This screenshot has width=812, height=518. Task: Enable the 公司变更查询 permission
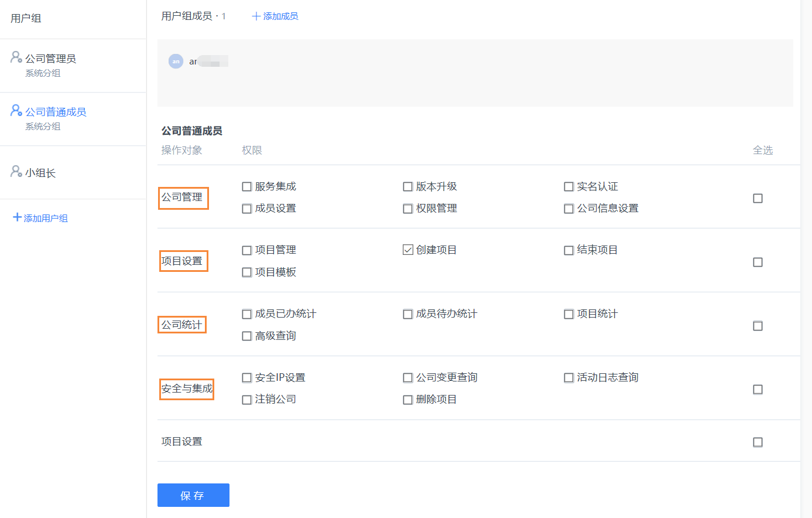[408, 378]
